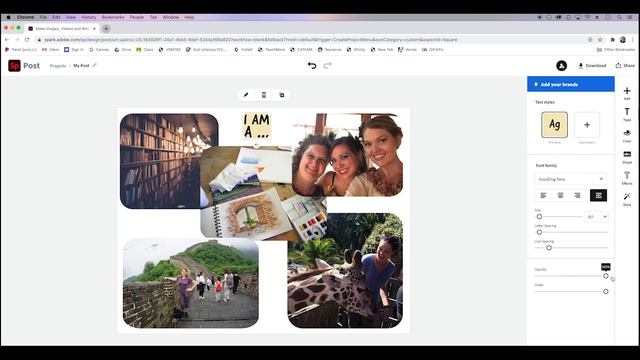Click the address bar URL
Viewport: 640px width, 360px height.
click(251, 40)
